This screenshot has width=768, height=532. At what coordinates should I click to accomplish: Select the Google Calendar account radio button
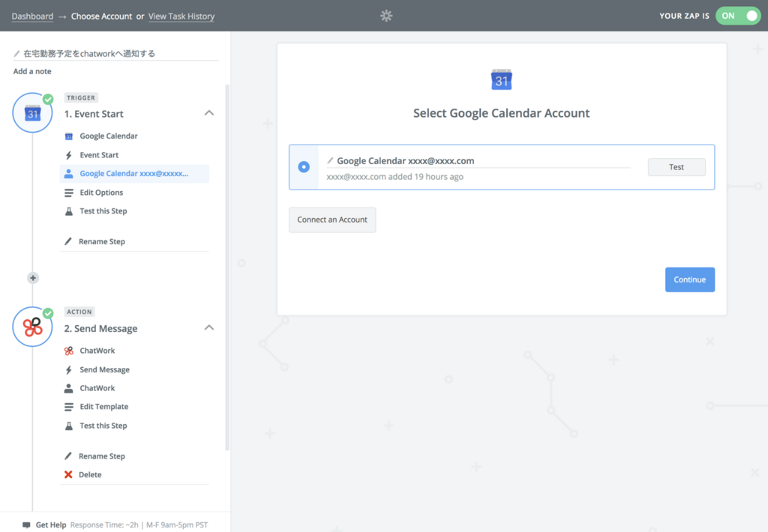304,167
